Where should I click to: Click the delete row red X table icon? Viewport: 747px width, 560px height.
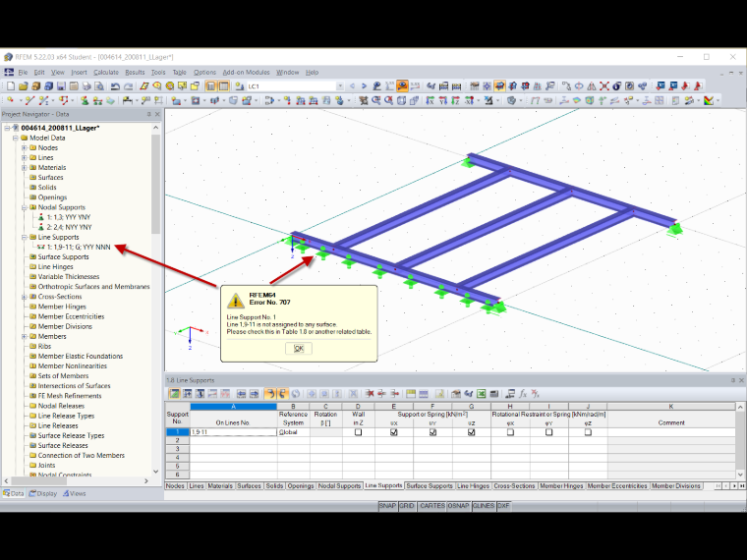pos(370,394)
